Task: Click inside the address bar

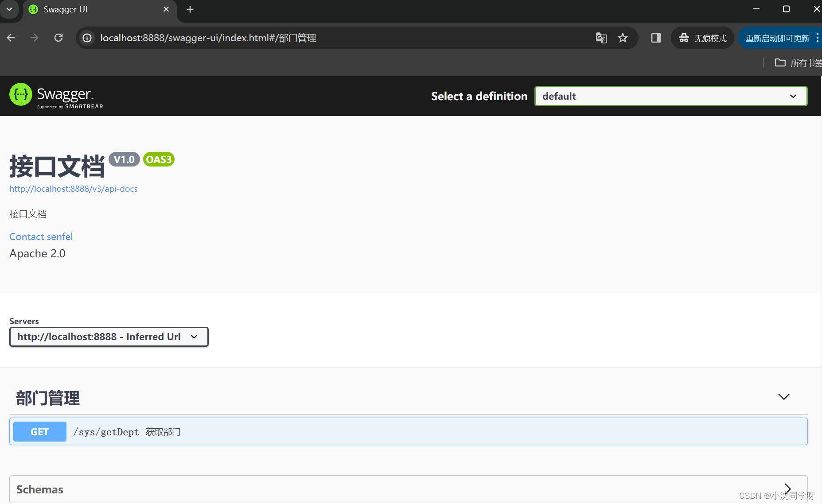Action: pos(310,38)
